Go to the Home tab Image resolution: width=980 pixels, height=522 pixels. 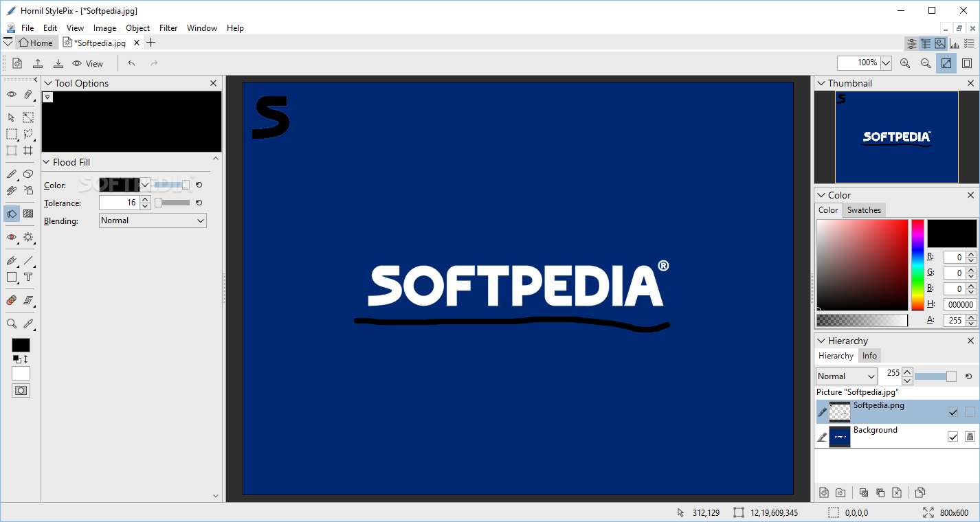36,43
